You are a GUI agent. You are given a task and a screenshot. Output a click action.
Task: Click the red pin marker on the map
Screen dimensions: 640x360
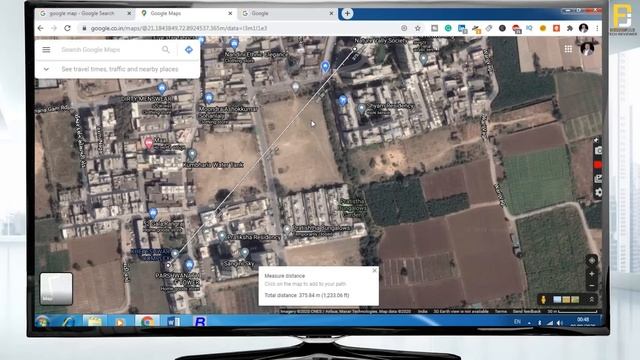[149, 143]
